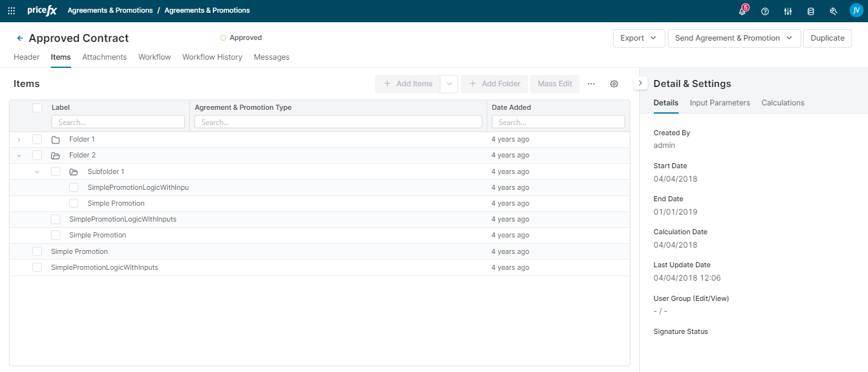The image size is (868, 372).
Task: Select the checkbox for Subfolder 1
Action: coord(56,171)
